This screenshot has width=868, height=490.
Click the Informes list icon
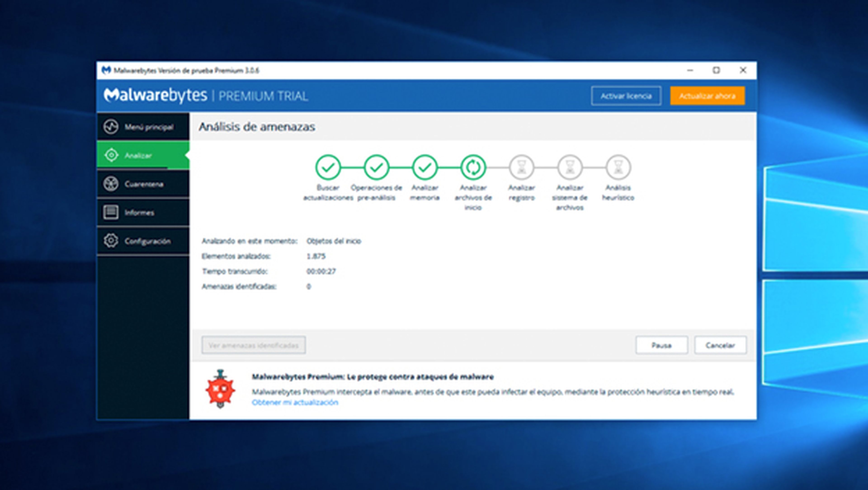(111, 212)
